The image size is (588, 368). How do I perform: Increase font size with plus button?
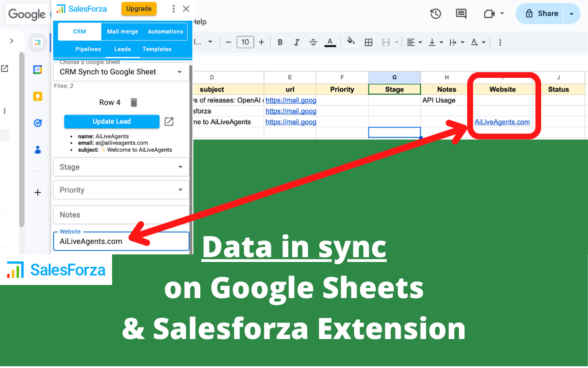tap(261, 42)
